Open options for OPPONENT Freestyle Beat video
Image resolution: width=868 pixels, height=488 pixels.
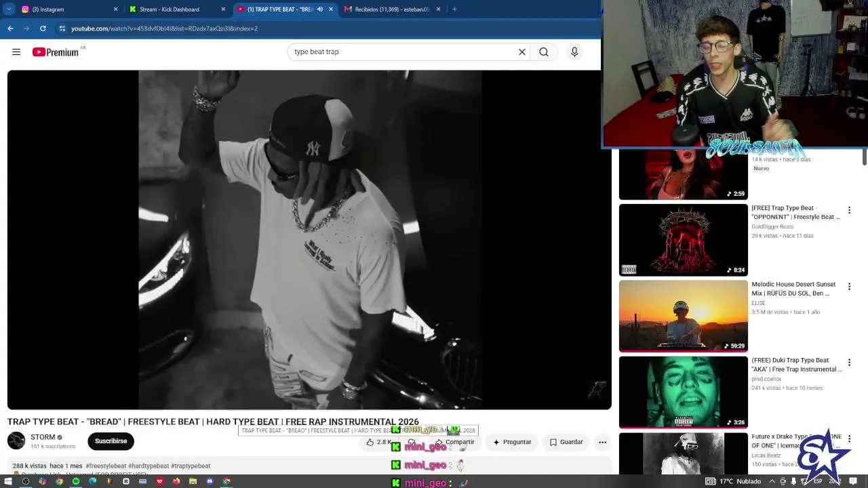click(x=849, y=210)
